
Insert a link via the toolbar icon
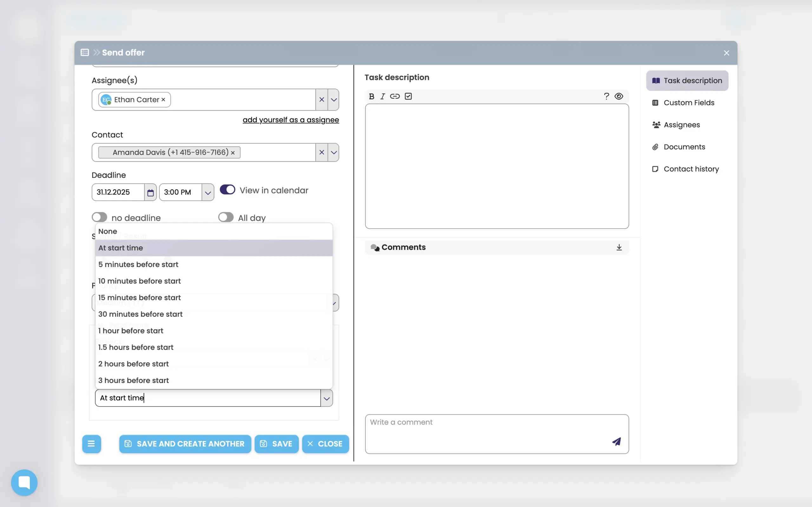point(395,97)
